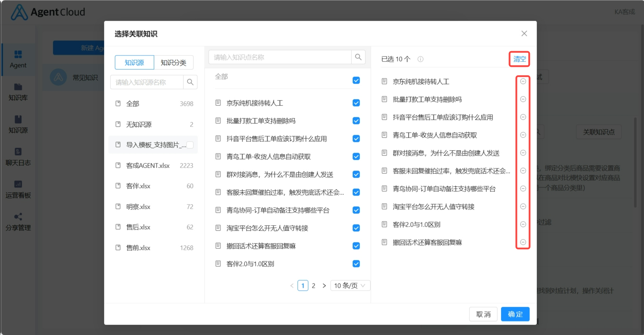Click page 1 in pagination
This screenshot has height=335, width=644.
click(x=303, y=286)
